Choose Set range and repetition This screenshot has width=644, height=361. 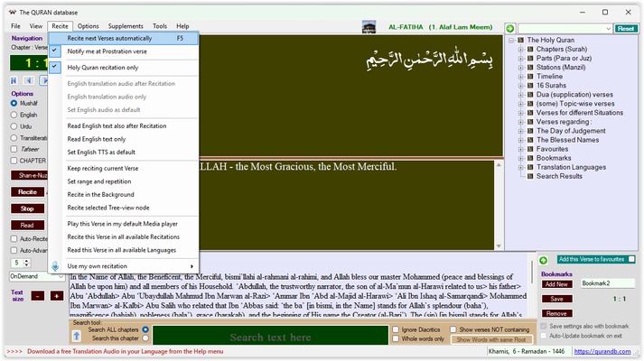[x=123, y=181]
